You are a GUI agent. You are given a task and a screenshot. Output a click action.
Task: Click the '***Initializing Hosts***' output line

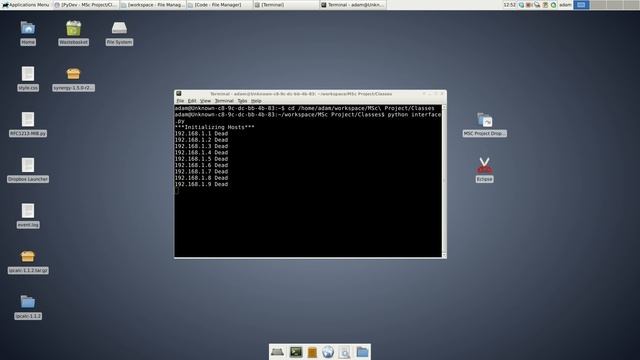click(215, 127)
